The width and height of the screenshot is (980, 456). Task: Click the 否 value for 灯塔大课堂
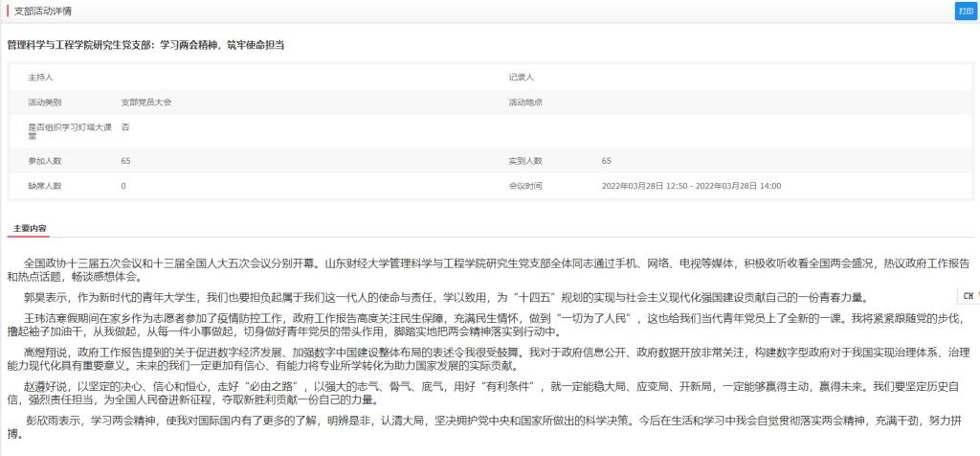tap(125, 126)
